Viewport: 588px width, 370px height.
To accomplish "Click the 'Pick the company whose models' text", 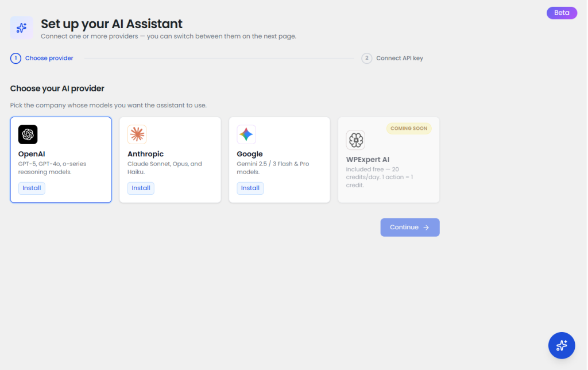I will click(109, 106).
